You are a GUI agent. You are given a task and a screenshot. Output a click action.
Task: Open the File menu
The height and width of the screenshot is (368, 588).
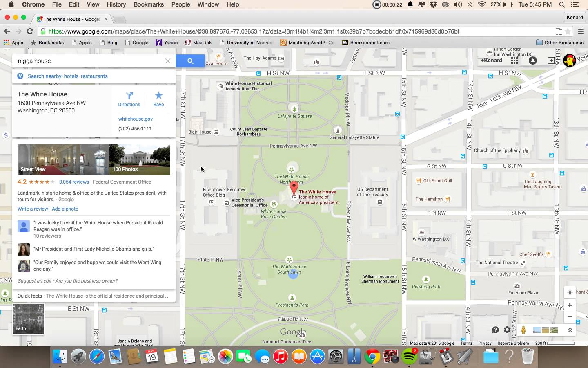click(57, 4)
